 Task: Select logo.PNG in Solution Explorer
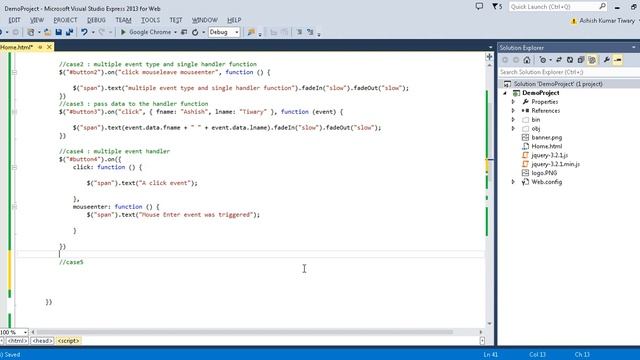544,173
